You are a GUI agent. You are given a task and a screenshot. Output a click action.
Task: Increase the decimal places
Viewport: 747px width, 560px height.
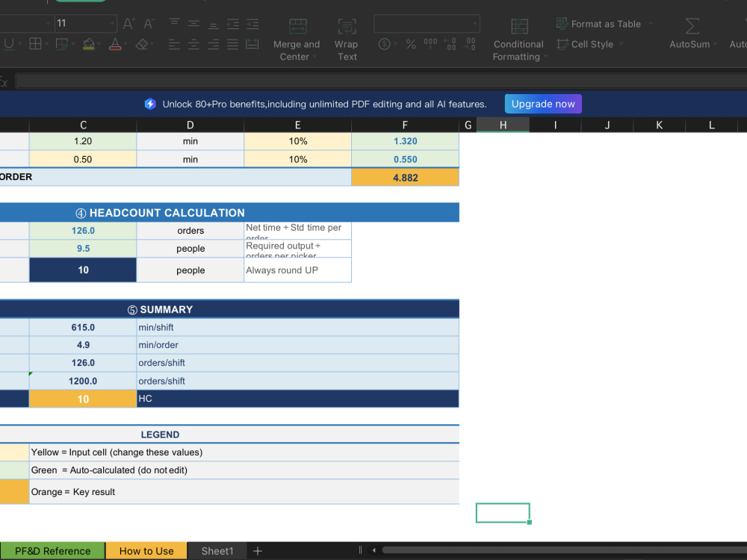(450, 44)
